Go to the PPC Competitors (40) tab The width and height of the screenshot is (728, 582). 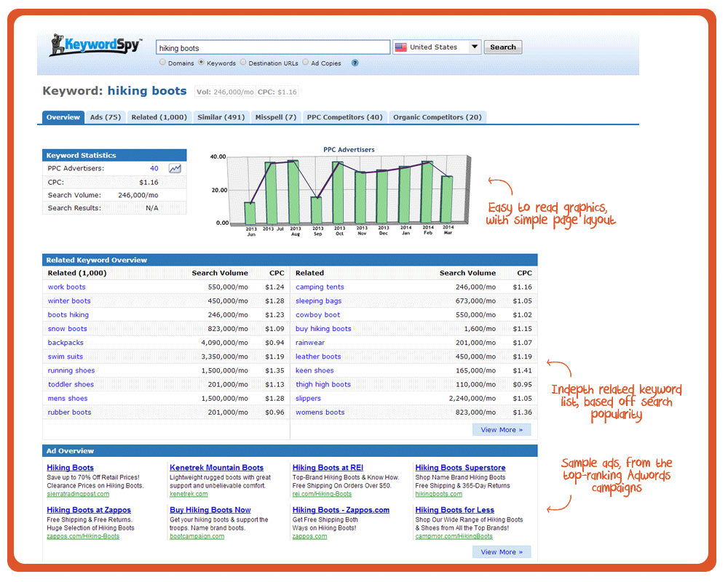tap(344, 117)
